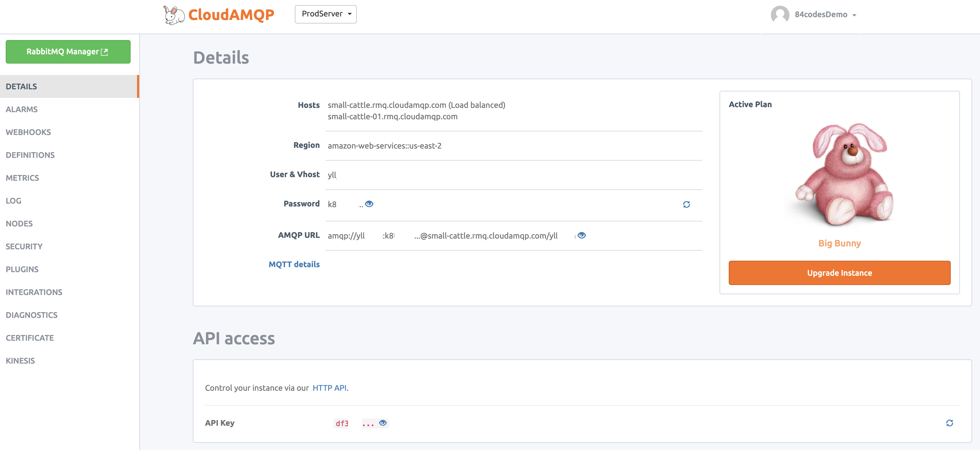Click the User & Vhost value
This screenshot has height=450, width=980.
[332, 175]
